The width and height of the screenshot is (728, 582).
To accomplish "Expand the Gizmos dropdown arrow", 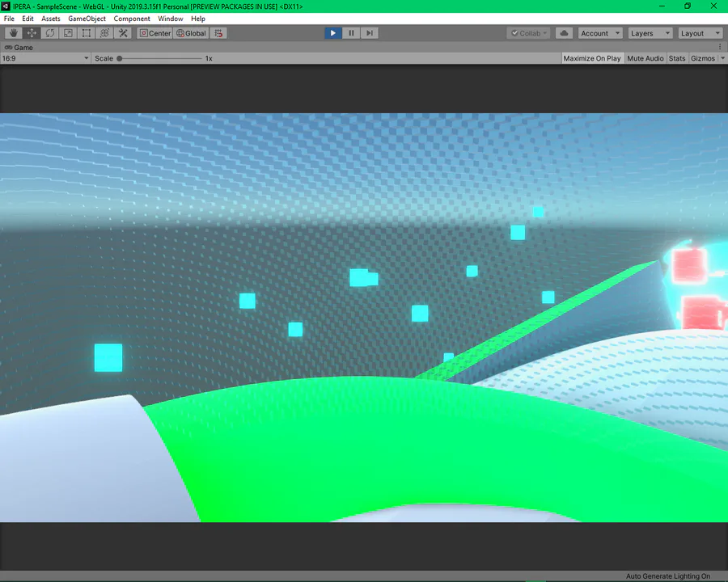I will coord(722,58).
